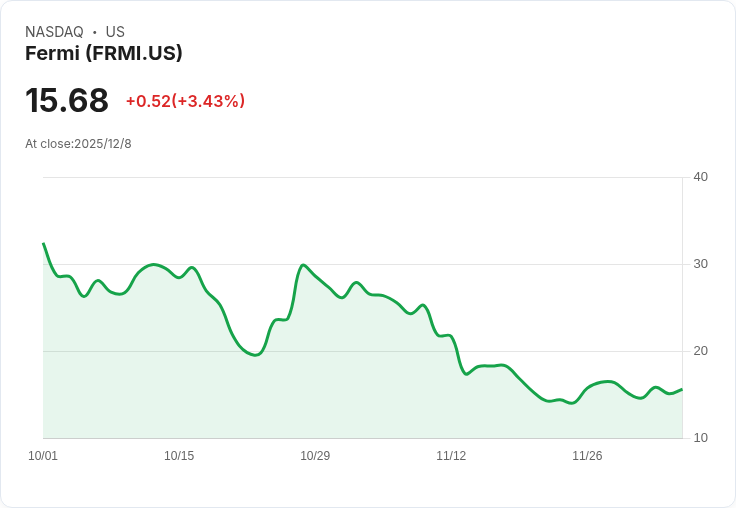Select the 10/29 date on the x-axis
Image resolution: width=736 pixels, height=508 pixels.
[x=315, y=456]
